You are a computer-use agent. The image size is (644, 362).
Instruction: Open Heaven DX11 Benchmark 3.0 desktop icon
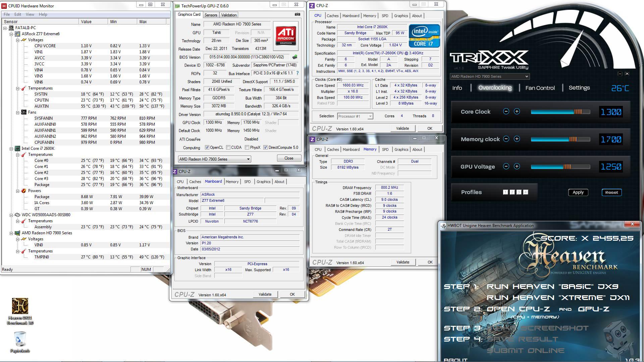click(20, 311)
